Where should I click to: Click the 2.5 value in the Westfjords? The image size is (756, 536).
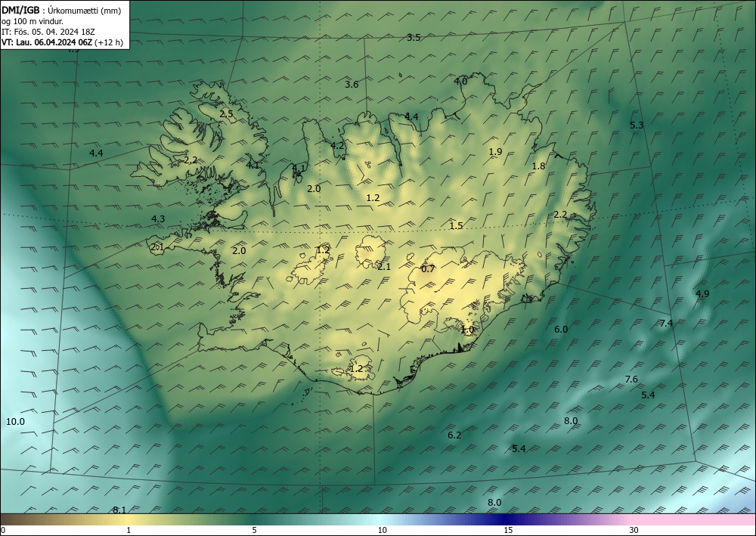226,114
